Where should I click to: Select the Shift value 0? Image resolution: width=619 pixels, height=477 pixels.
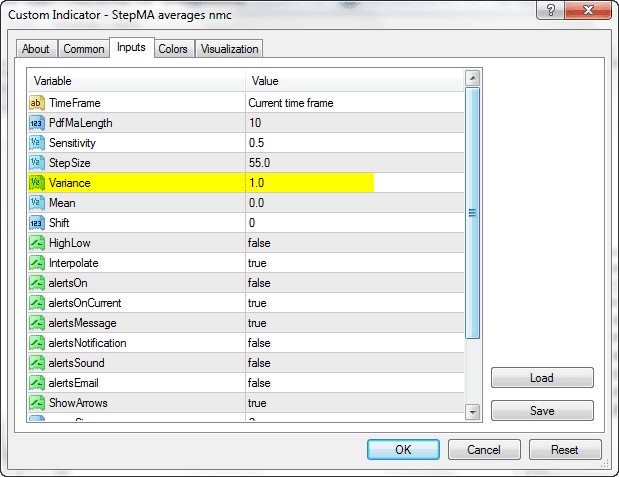[252, 223]
